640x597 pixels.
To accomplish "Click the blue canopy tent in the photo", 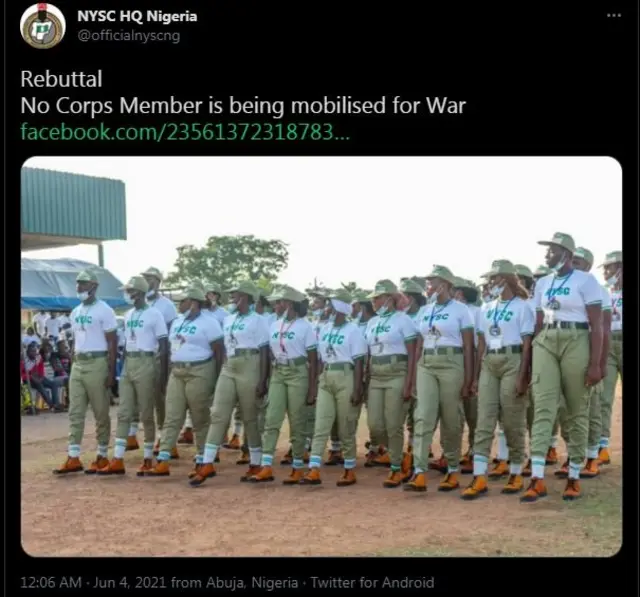I will click(67, 284).
